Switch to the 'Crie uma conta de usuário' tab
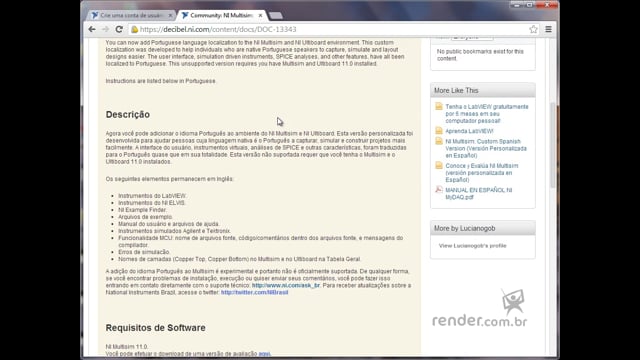 click(x=131, y=16)
